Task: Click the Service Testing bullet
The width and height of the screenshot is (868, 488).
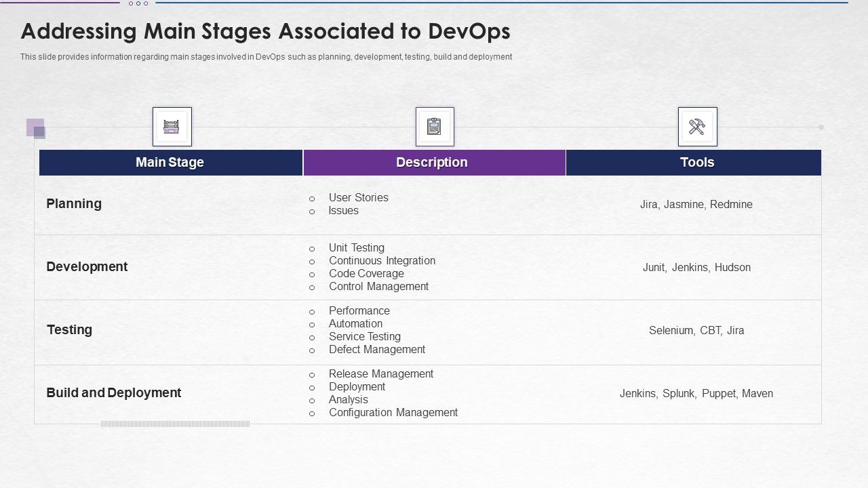Action: pos(365,337)
